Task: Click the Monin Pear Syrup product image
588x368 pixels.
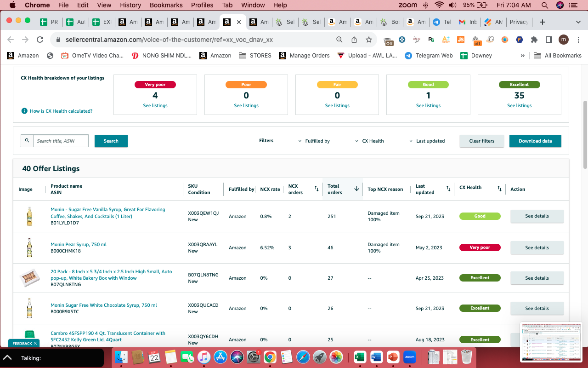Action: (29, 247)
